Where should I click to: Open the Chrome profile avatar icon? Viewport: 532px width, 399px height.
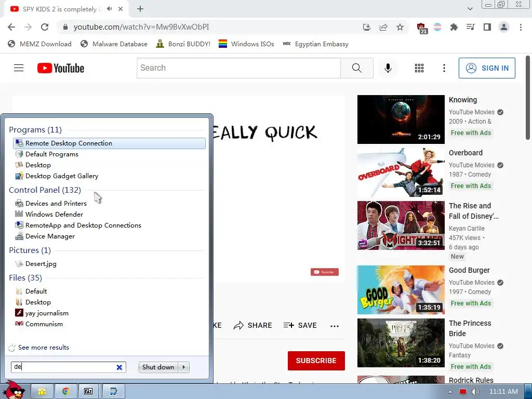click(x=504, y=27)
